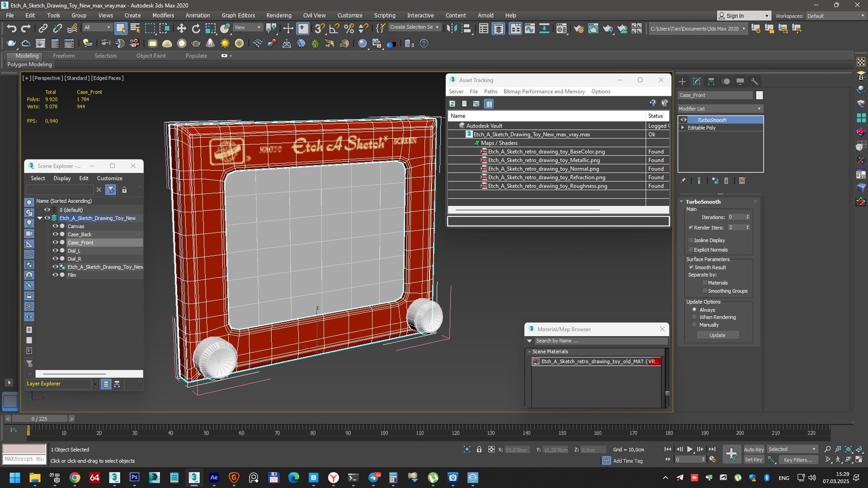868x488 pixels.
Task: Select the Move tool icon
Action: [x=181, y=28]
